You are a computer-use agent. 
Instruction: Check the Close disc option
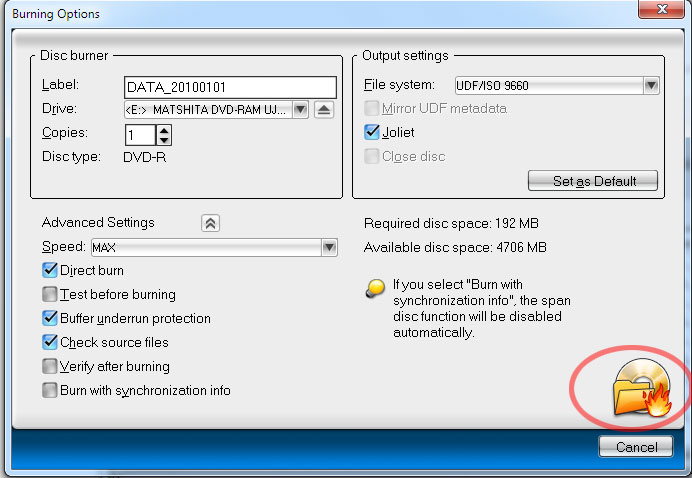click(x=372, y=156)
